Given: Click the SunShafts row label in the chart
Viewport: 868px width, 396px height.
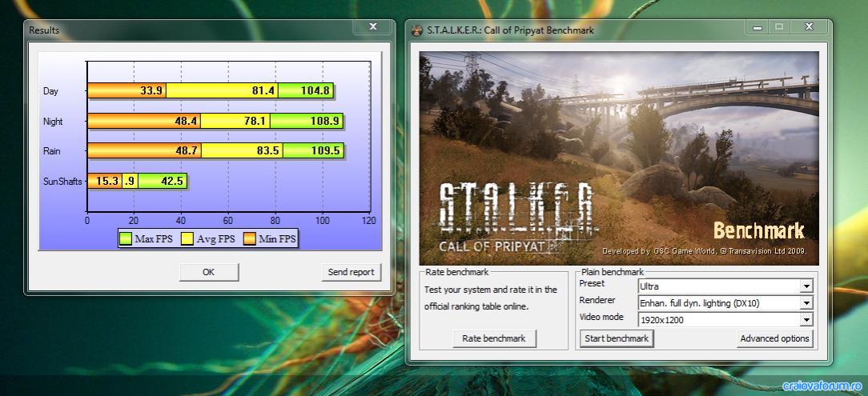Looking at the screenshot, I should (x=62, y=182).
